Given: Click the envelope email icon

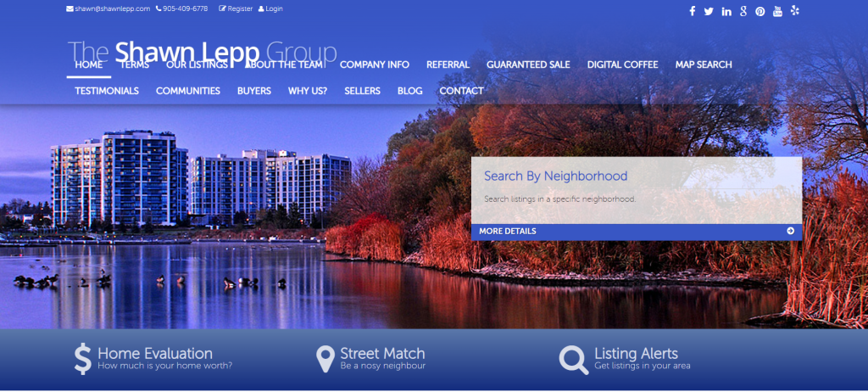Looking at the screenshot, I should point(70,8).
